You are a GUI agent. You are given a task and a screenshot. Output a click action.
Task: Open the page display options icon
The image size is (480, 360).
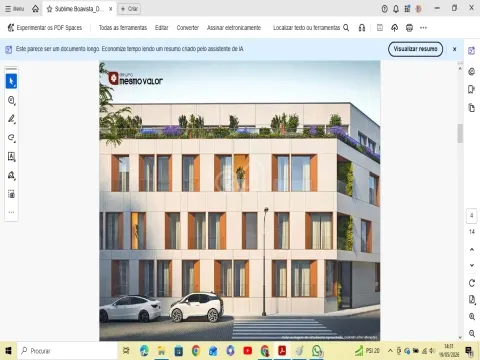coord(472,300)
